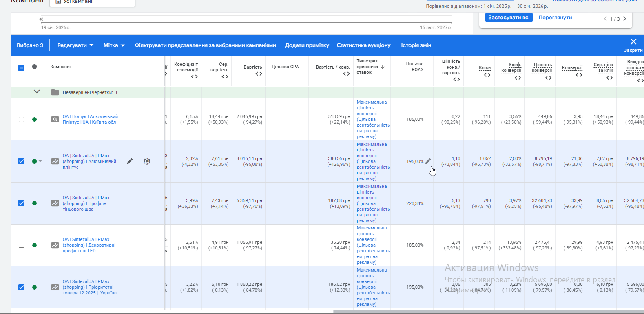This screenshot has width=644, height=314.
Task: Toggle the select-all checkbox in the table header
Action: coord(22,68)
